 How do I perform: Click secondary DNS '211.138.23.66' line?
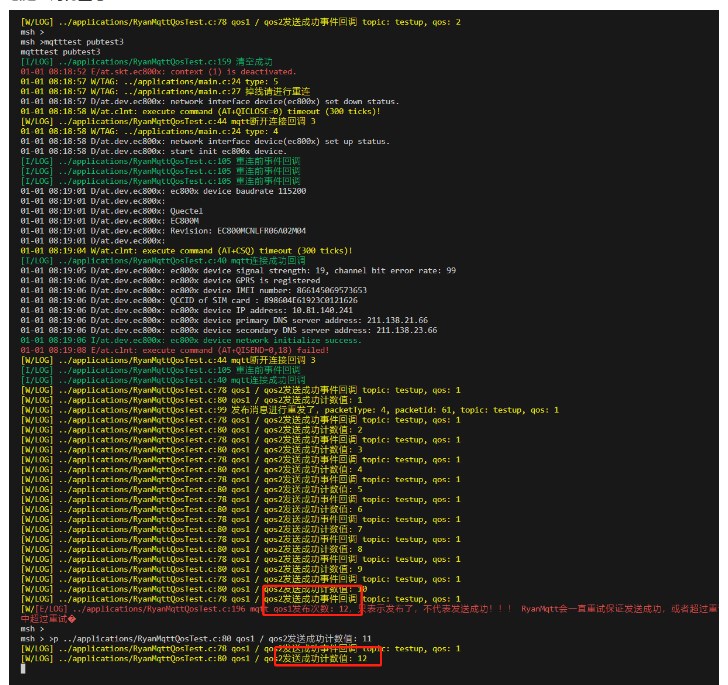[229, 330]
